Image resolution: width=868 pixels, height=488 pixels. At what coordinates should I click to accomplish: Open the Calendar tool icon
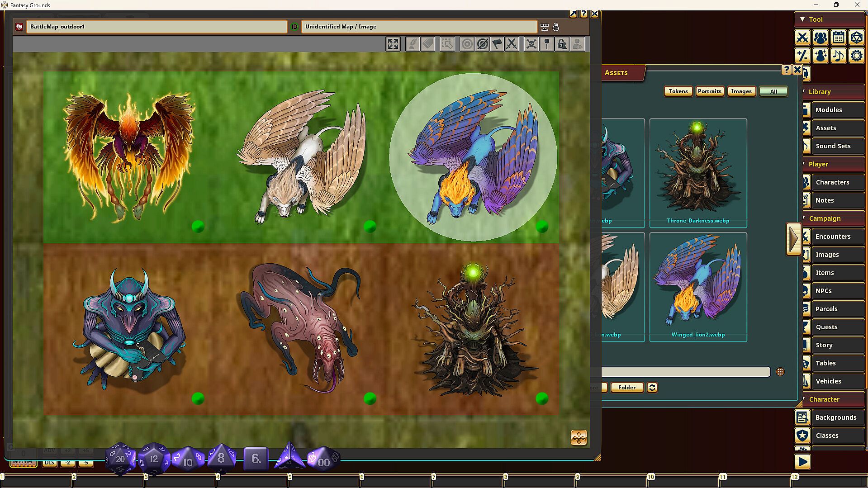[839, 38]
